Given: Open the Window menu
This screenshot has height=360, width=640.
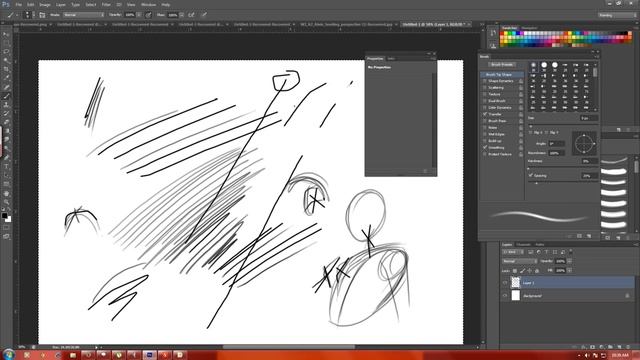Looking at the screenshot, I should point(148,4).
